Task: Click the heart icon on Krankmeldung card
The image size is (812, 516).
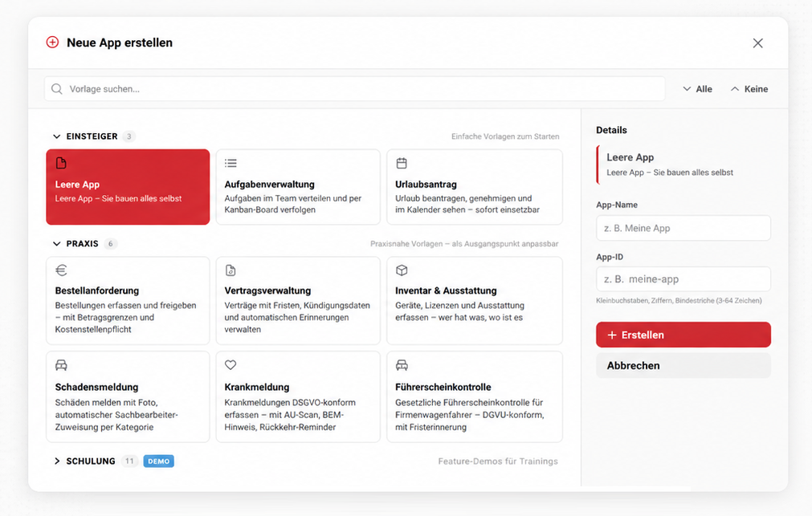Action: pyautogui.click(x=231, y=365)
